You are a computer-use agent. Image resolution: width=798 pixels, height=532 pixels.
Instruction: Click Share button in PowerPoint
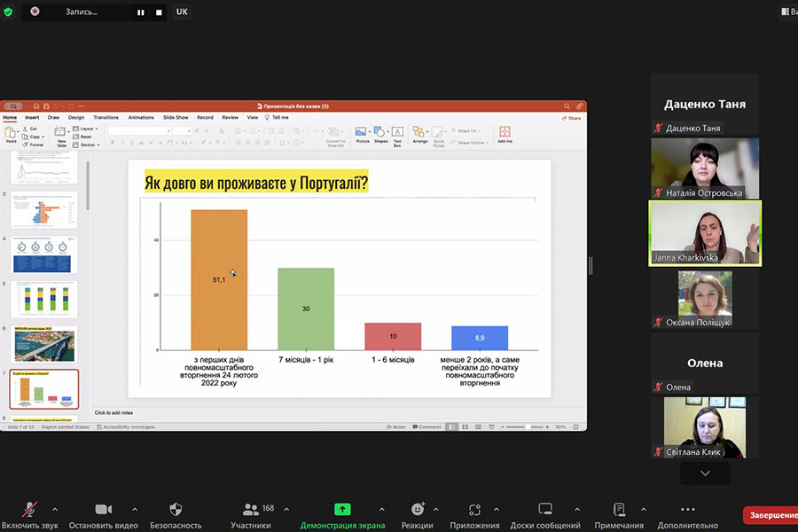[574, 117]
